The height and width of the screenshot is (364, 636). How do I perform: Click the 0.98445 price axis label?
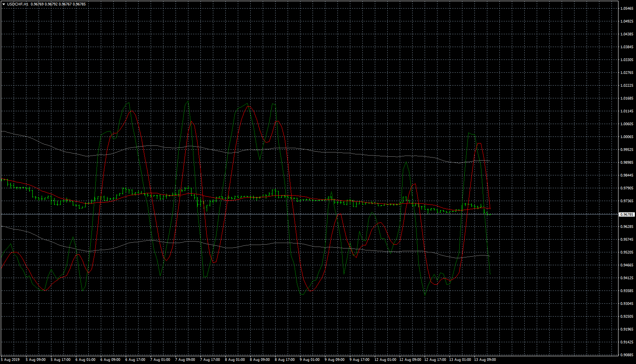(x=627, y=175)
